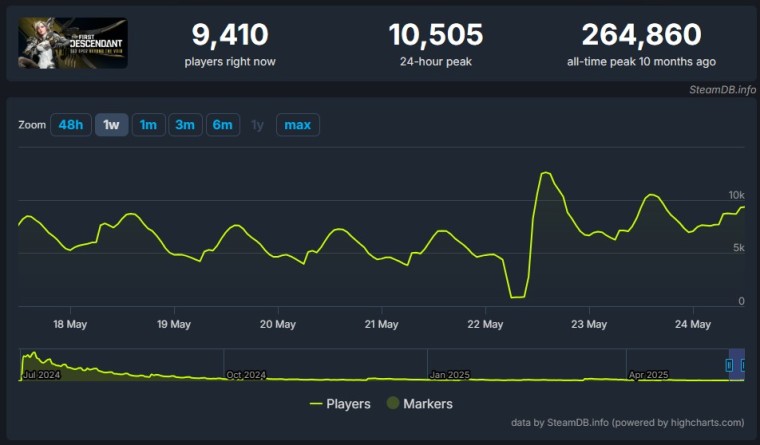This screenshot has height=445, width=760.
Task: Click Apr 2025 label in navigator
Action: click(x=649, y=375)
